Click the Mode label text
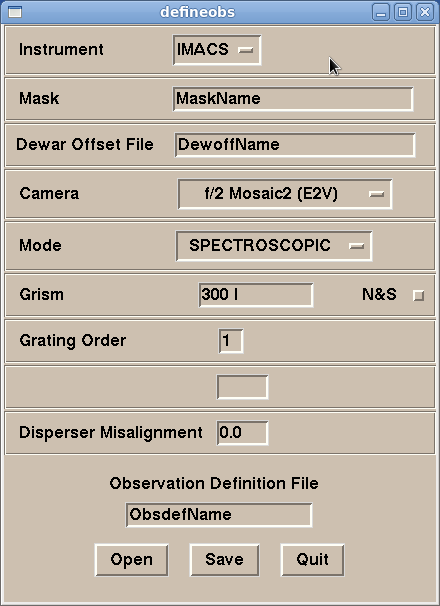This screenshot has width=440, height=606. [40, 245]
